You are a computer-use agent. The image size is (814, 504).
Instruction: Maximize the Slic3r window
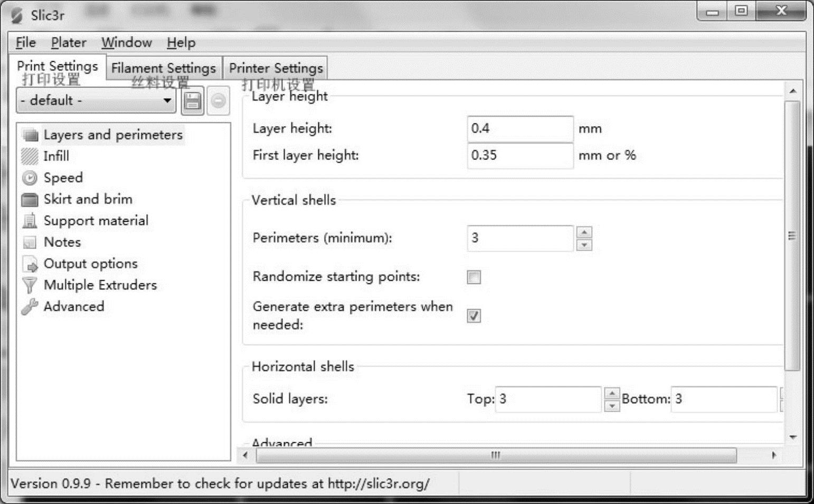[x=741, y=11]
